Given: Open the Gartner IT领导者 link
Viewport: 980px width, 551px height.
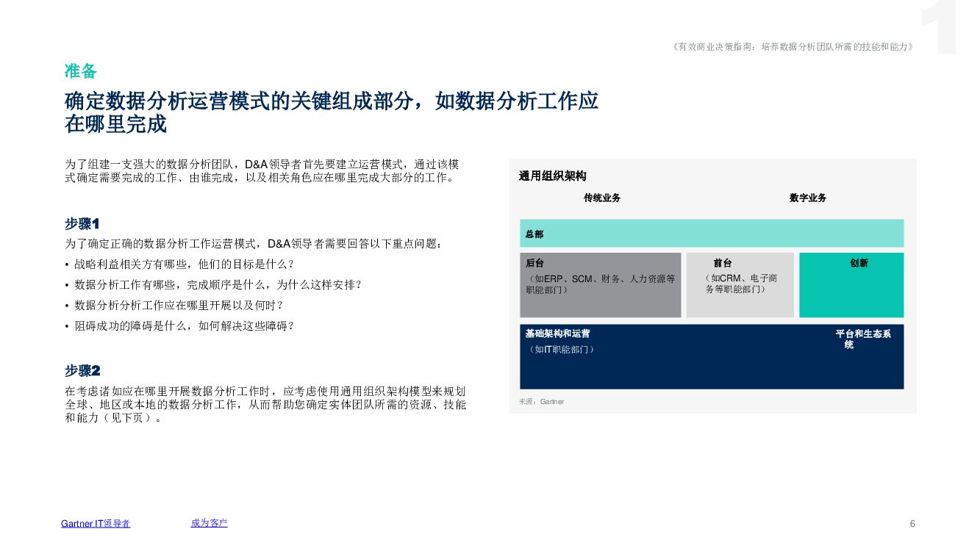Looking at the screenshot, I should (96, 524).
